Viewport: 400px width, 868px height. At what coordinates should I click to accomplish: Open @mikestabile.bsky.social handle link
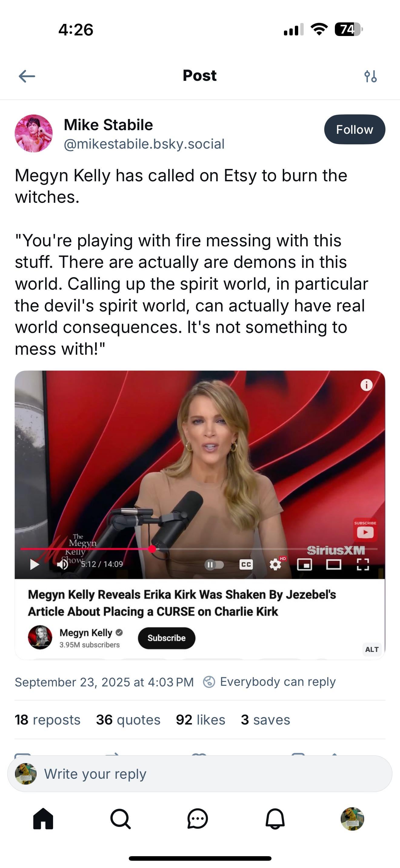coord(144,144)
